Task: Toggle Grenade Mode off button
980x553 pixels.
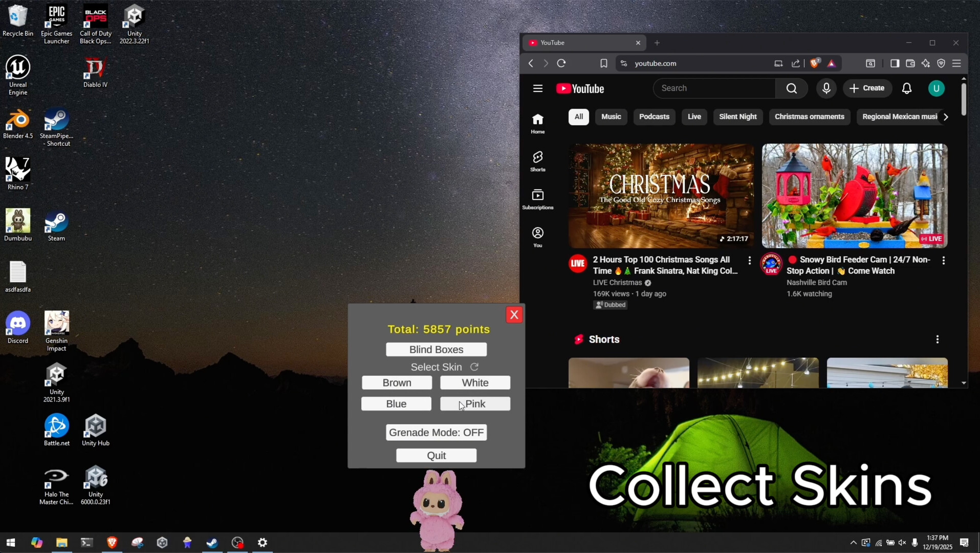Action: click(x=435, y=432)
